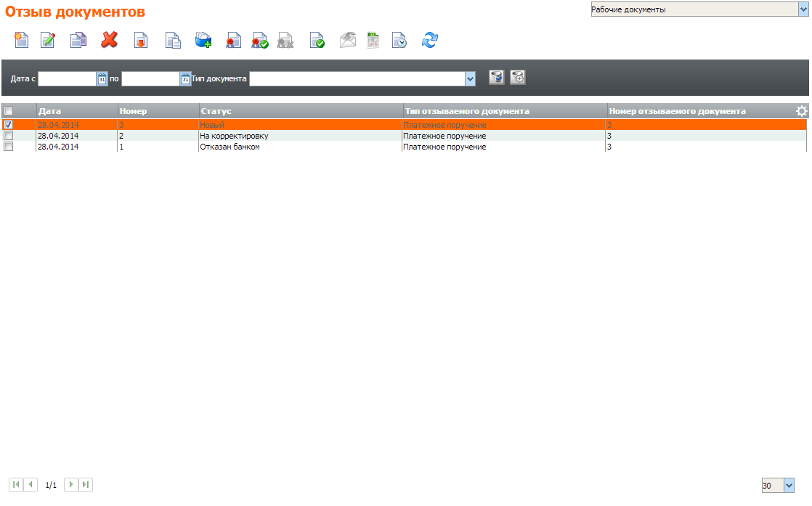
Task: Check the box for 'Отказан банком' row
Action: (8, 147)
